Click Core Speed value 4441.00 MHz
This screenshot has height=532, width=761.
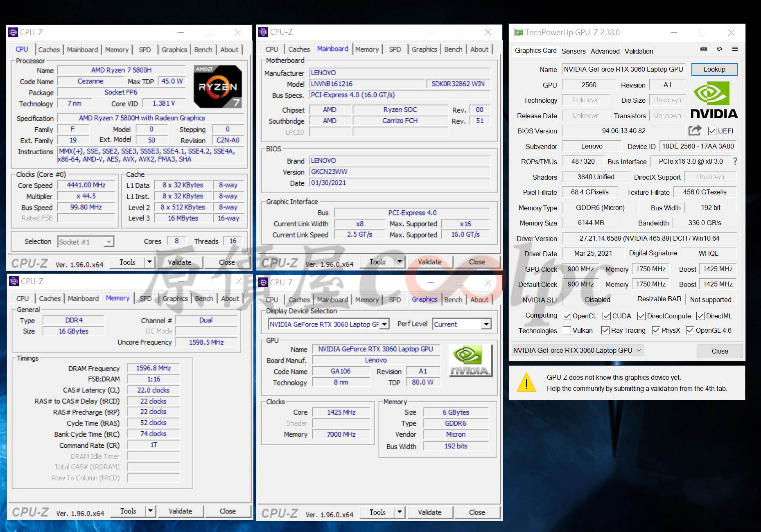[x=86, y=185]
